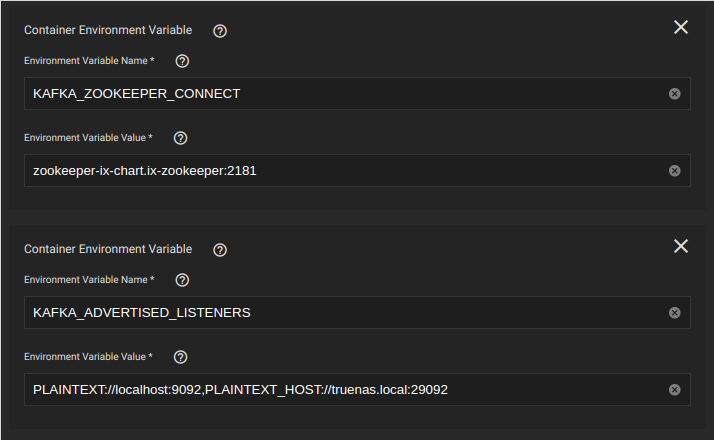Open help for the second Container Environment Variable heading
Image resolution: width=714 pixels, height=440 pixels.
pyautogui.click(x=220, y=250)
